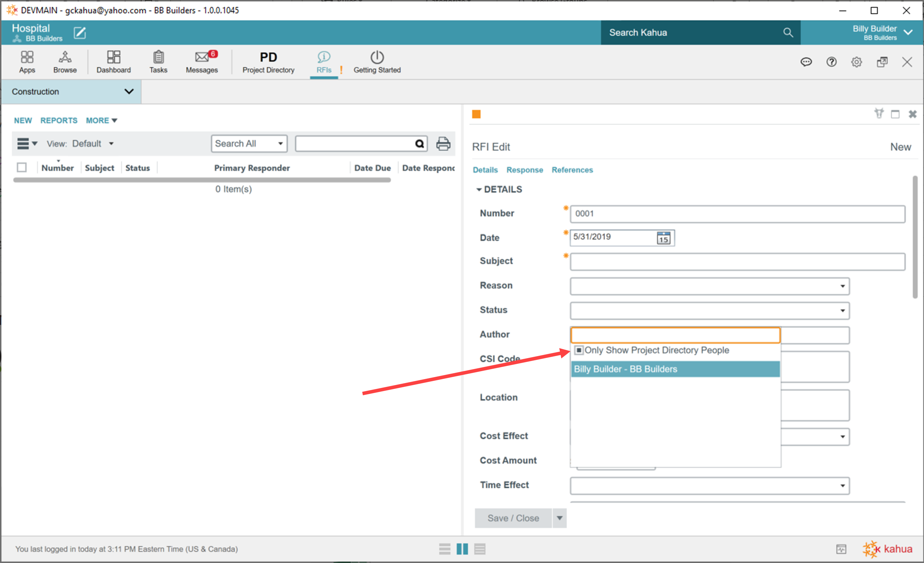Switch to the split view layout icon
Image resolution: width=924 pixels, height=563 pixels.
pyautogui.click(x=462, y=549)
